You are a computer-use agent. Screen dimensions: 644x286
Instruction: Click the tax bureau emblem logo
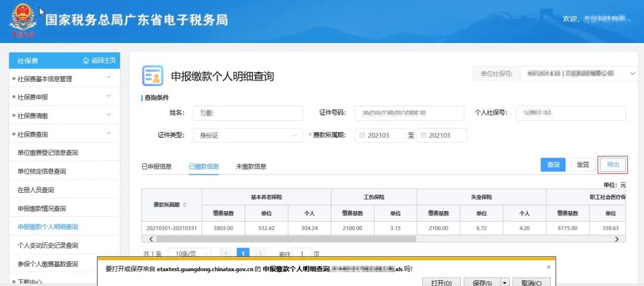(x=23, y=20)
